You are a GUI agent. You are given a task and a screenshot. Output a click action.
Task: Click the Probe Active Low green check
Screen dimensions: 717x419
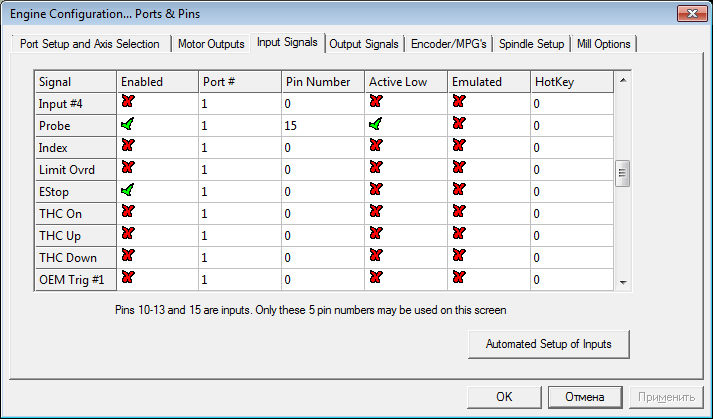point(375,124)
